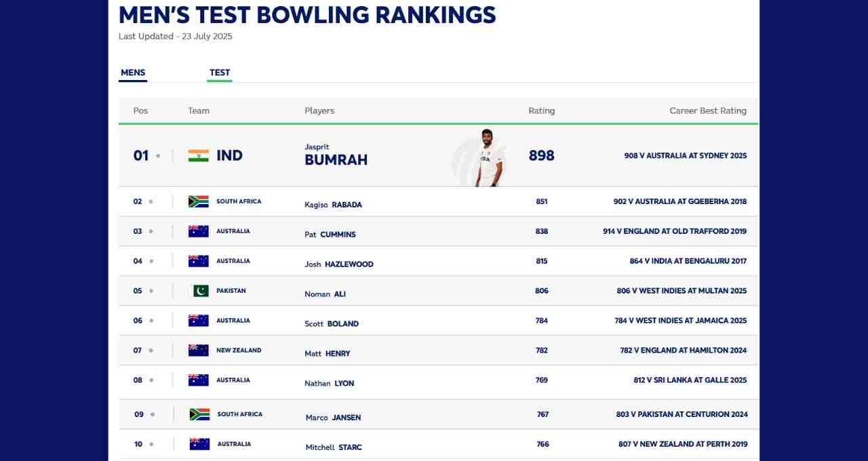The height and width of the screenshot is (461, 868).
Task: Click Bumrah's 898 rating value
Action: [x=542, y=155]
